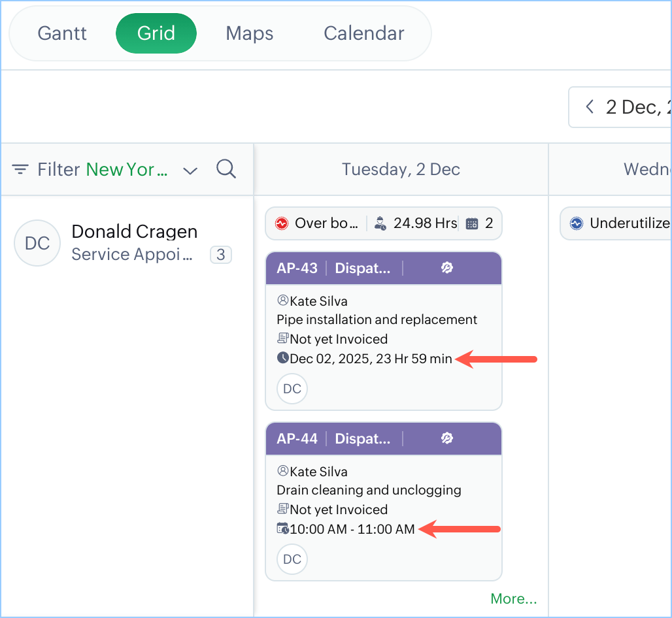Click Donald Cragen's DC avatar in sidebar
The width and height of the screenshot is (672, 618).
37,243
